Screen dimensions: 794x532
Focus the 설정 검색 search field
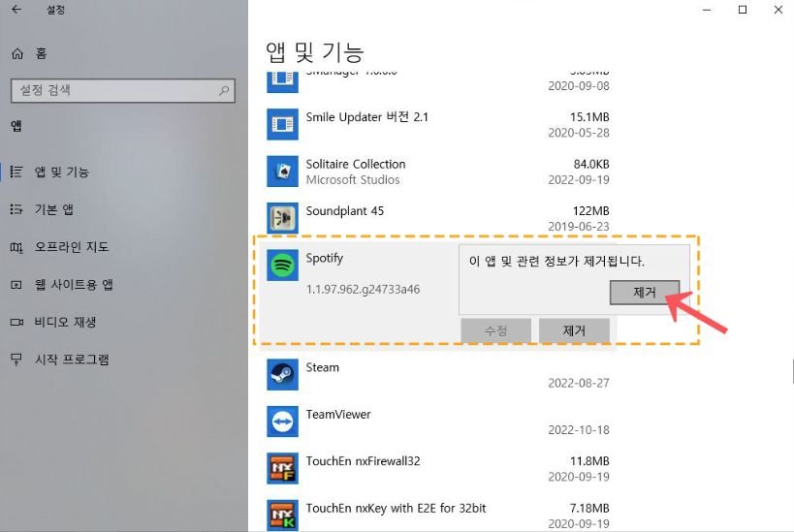(123, 91)
